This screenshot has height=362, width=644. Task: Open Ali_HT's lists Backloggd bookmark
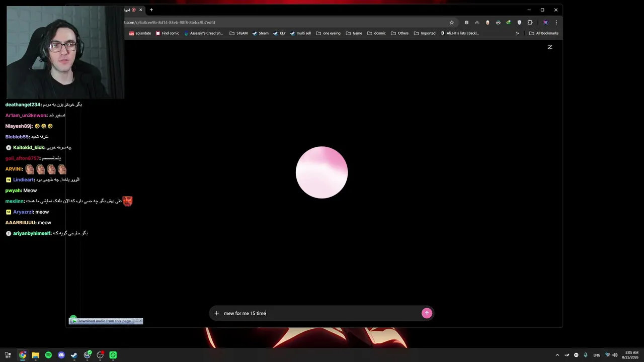[460, 33]
